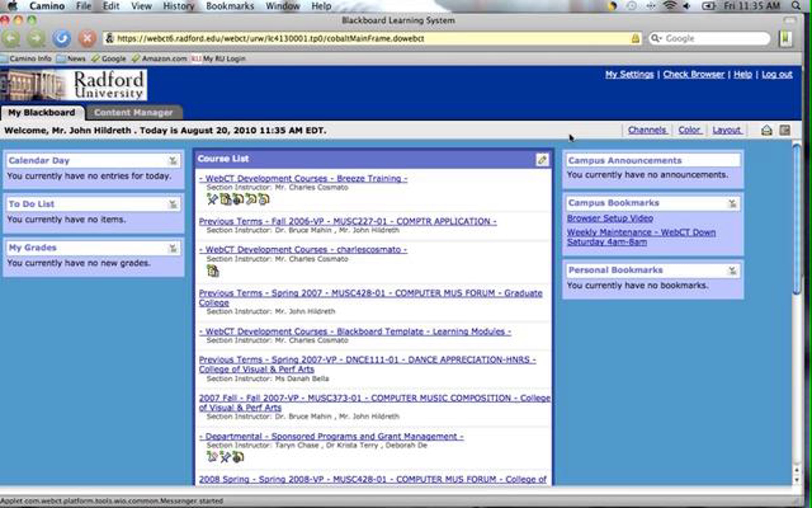Open the Fall 2006 MUSC227-01 COMPTR APPLICATION course
812x508 pixels.
348,221
